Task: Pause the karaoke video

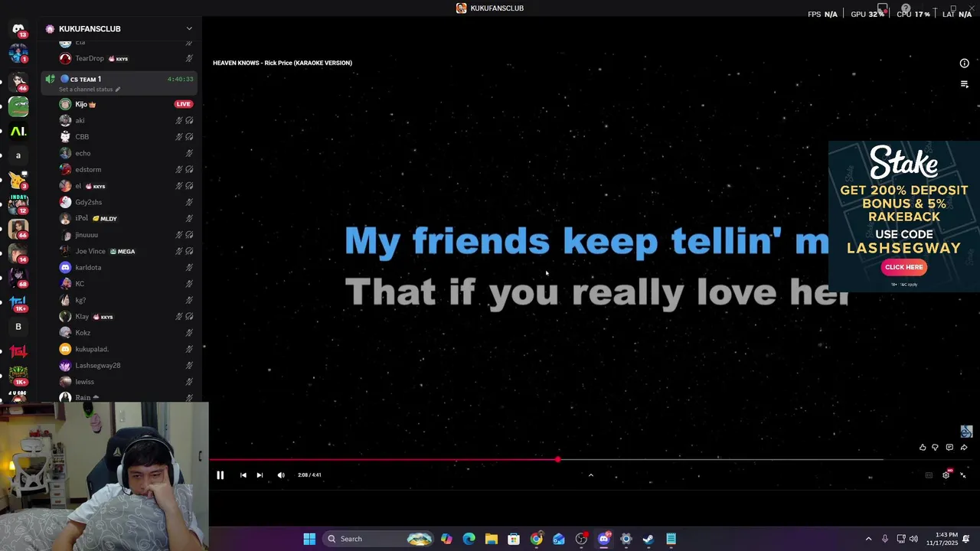Action: click(x=220, y=475)
